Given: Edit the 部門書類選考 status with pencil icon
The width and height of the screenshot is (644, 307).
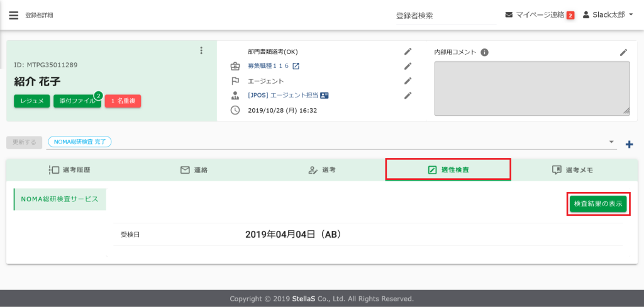Looking at the screenshot, I should click(408, 52).
